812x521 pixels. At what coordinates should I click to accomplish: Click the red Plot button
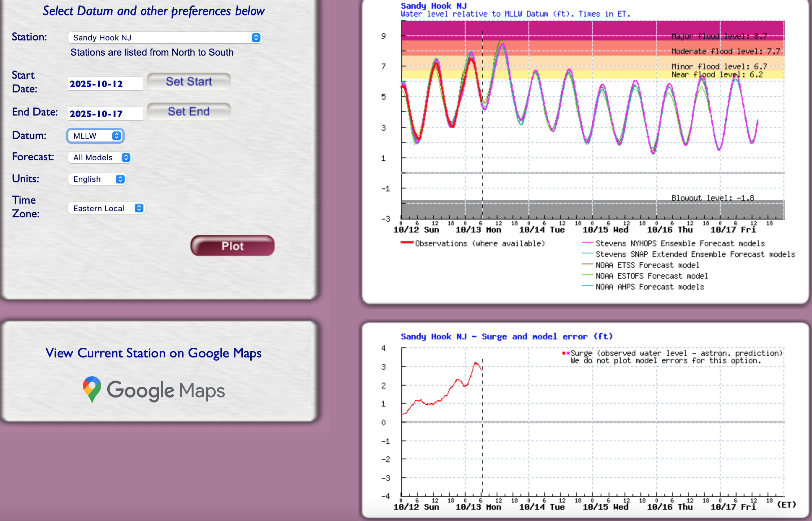pyautogui.click(x=232, y=246)
